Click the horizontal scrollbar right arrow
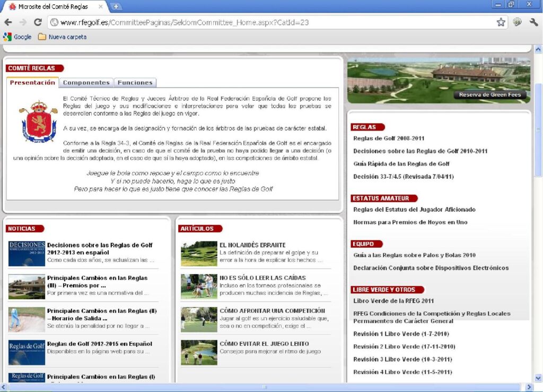The height and width of the screenshot is (392, 543). click(529, 387)
